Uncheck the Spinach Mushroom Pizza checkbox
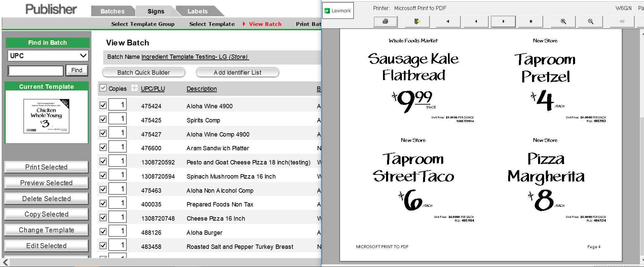Viewport: 644px width, 267px height. (103, 176)
